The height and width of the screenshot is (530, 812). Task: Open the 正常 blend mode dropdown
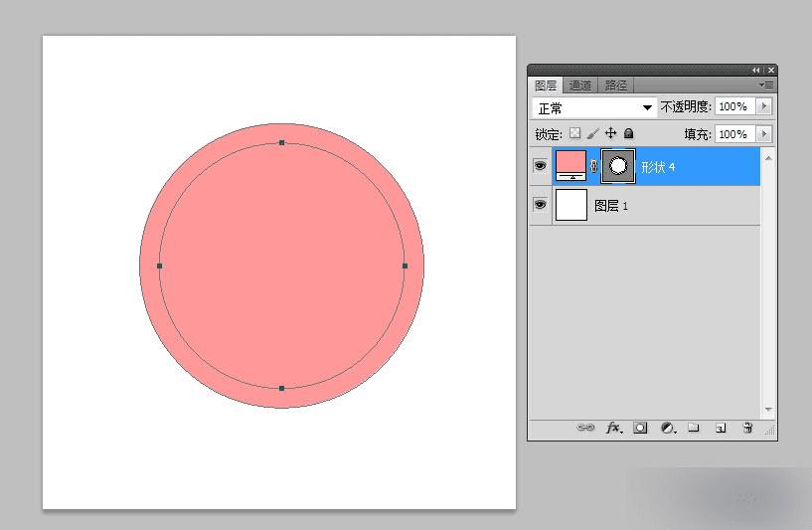point(594,107)
